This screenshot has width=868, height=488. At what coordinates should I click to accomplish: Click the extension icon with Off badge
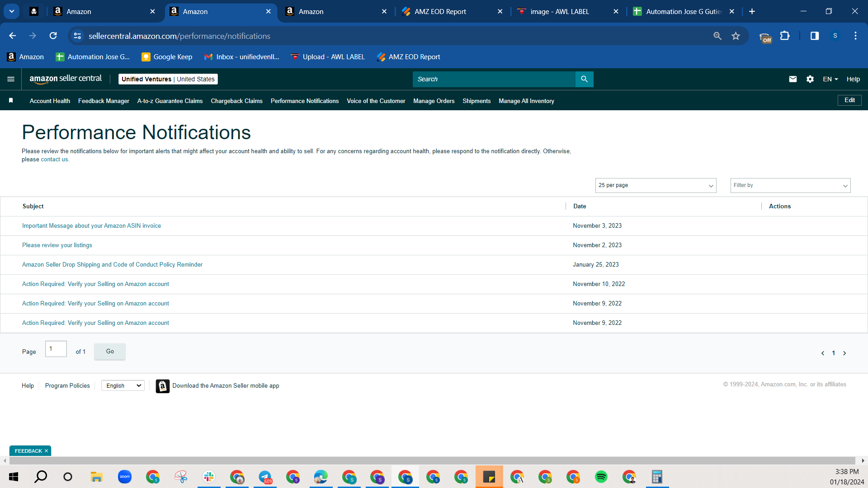pos(765,38)
